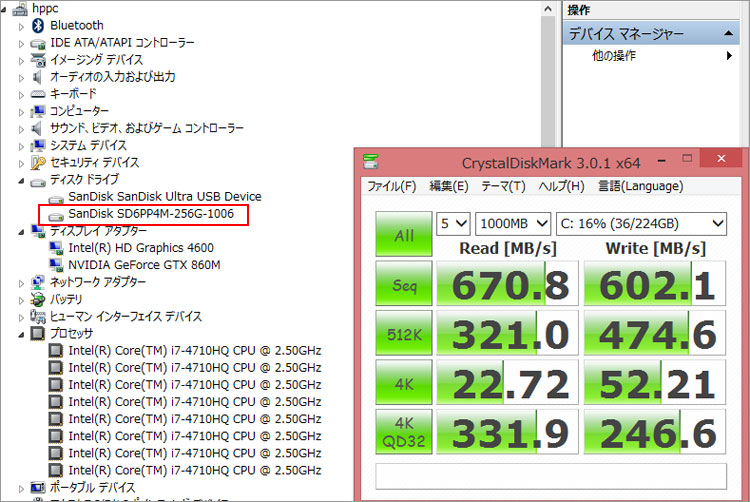
Task: Collapse the ディスプレイ アダプター node
Action: pyautogui.click(x=22, y=232)
